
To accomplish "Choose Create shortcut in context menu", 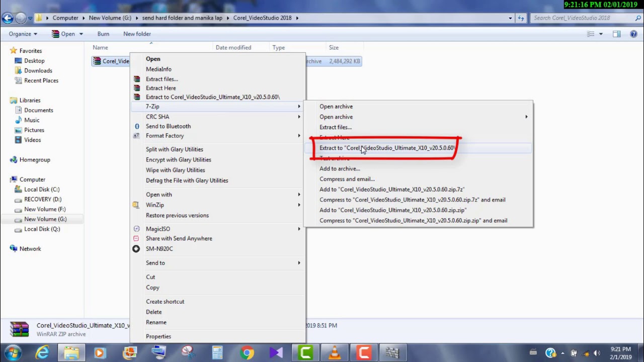I will coord(165,302).
